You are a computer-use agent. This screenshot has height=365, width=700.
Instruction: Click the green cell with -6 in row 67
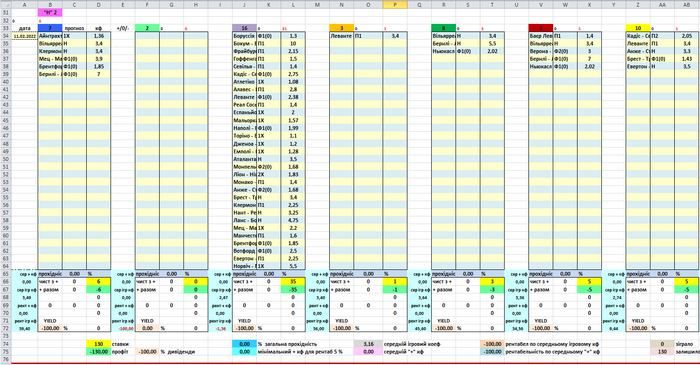coord(99,290)
